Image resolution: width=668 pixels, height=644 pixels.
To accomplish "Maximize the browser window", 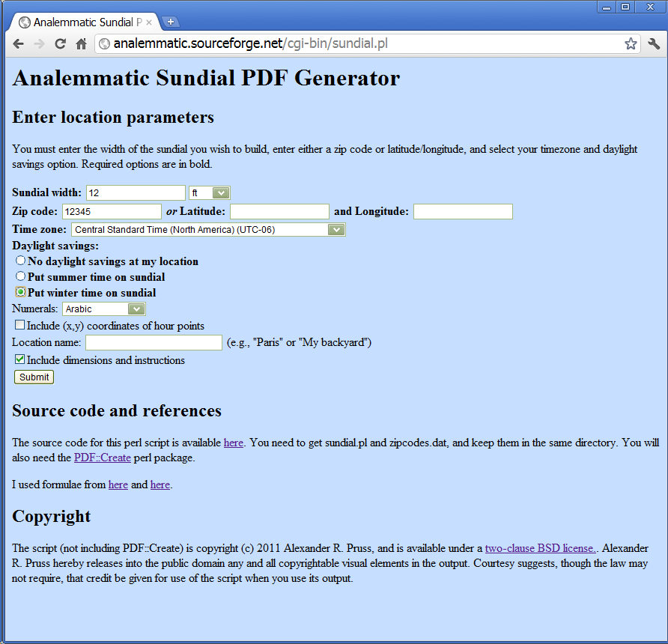I will pyautogui.click(x=625, y=7).
